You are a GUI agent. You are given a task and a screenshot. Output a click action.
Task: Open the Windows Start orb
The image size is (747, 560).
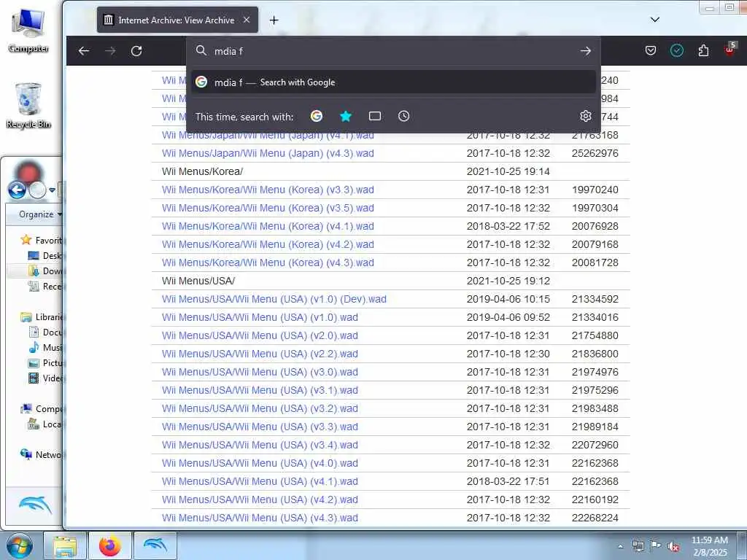tap(20, 545)
